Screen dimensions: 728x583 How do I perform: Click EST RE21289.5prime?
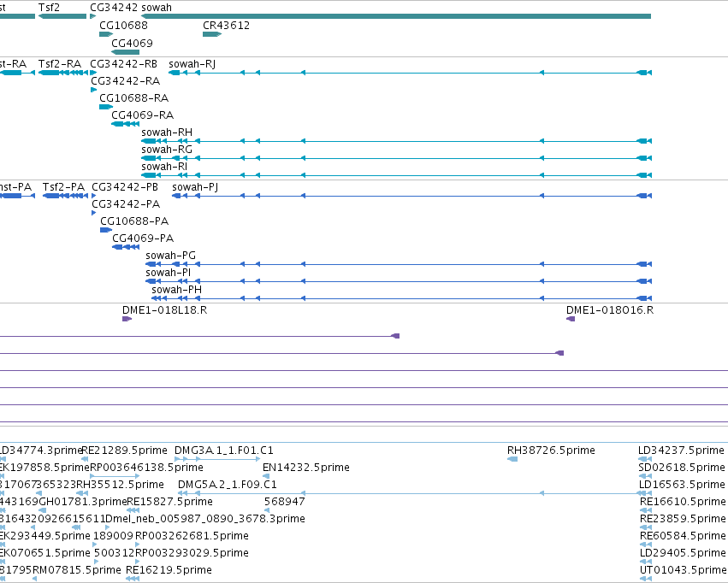[x=124, y=450]
